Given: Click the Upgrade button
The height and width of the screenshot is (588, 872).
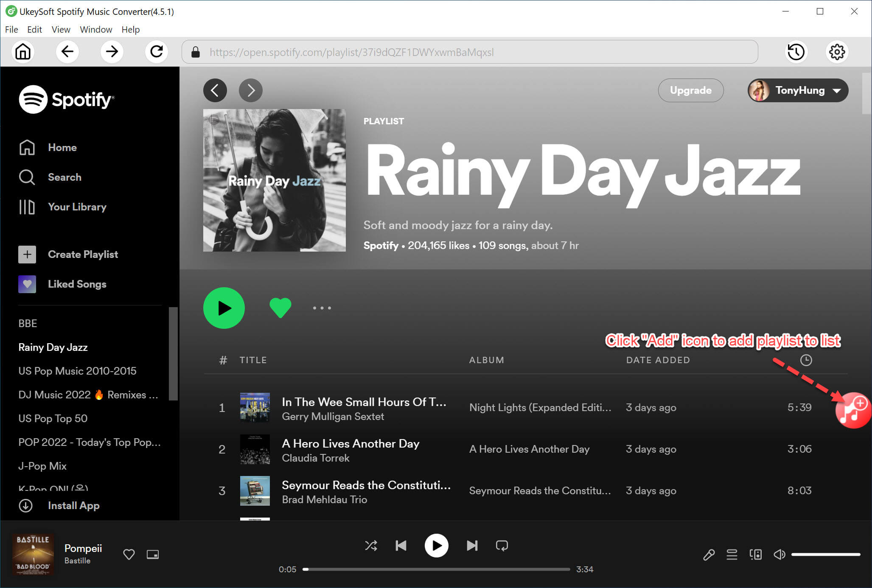Looking at the screenshot, I should (690, 90).
